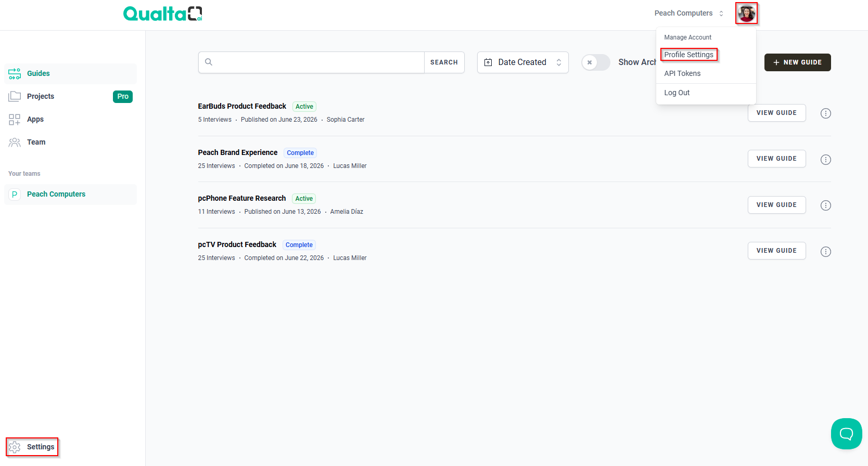View guide for pcPhone Feature Research
The width and height of the screenshot is (868, 466).
point(776,205)
